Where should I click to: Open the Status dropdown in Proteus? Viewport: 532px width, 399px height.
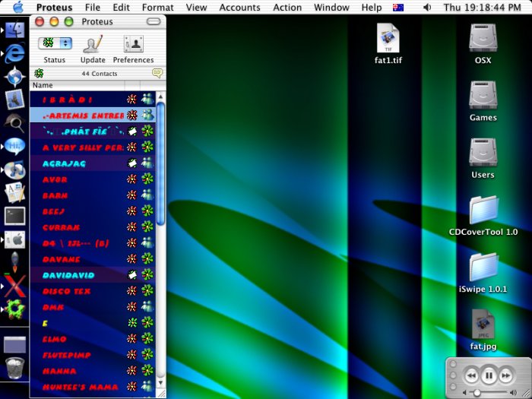tap(55, 43)
